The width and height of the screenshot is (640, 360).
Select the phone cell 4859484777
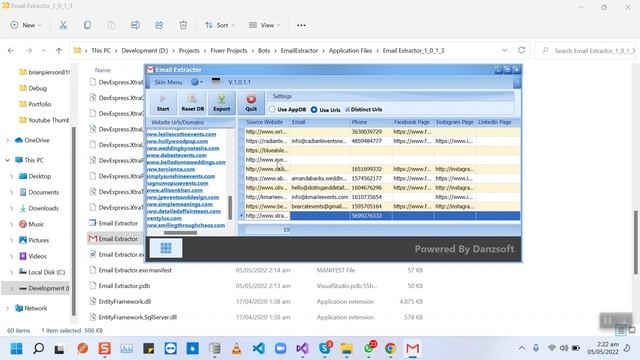(371, 141)
